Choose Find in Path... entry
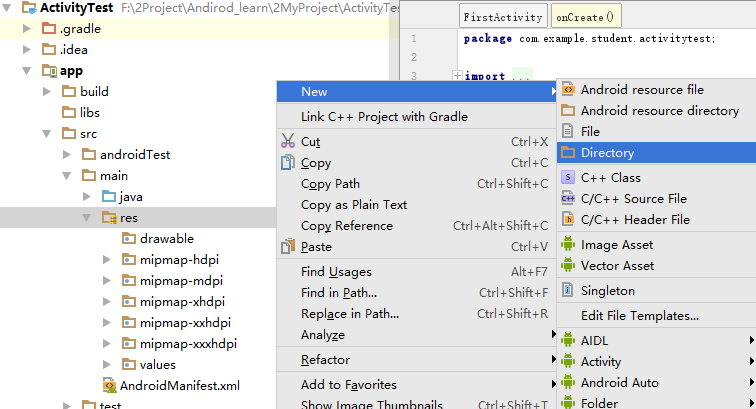This screenshot has height=409, width=756. (x=417, y=293)
